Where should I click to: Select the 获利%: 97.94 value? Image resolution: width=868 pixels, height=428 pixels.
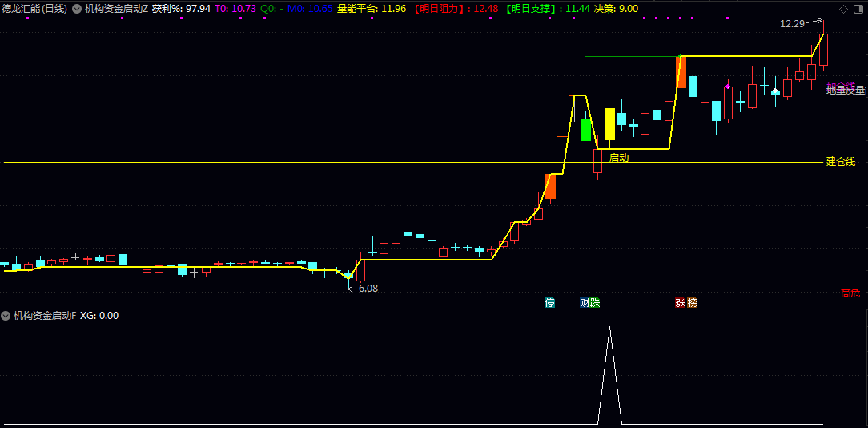tap(181, 8)
